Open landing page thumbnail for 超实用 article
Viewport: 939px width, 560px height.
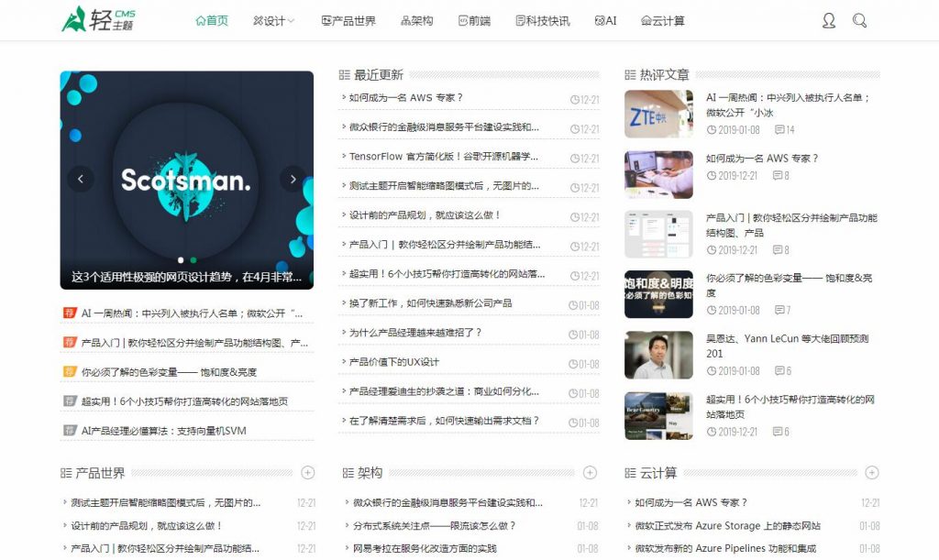[x=658, y=416]
